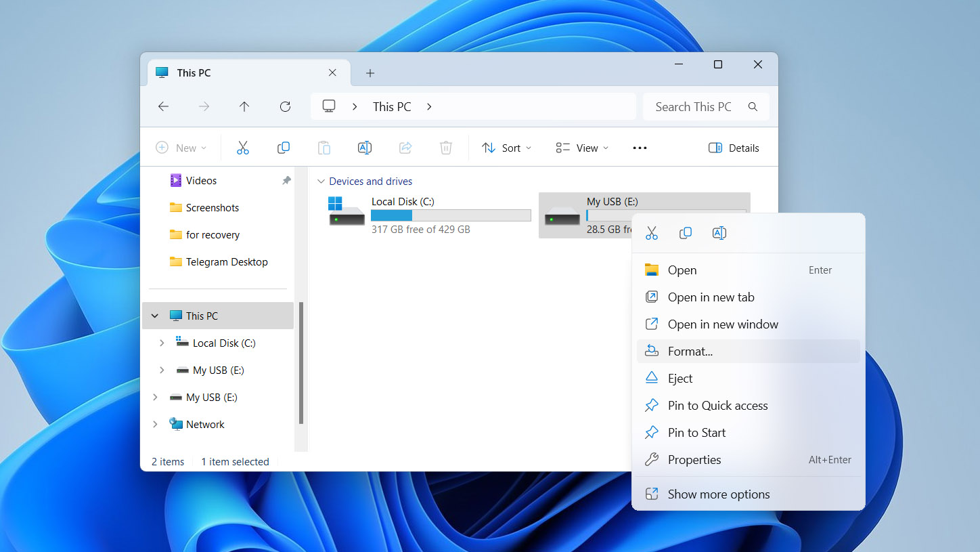Screen dimensions: 980x552
Task: Collapse the Devices and drives group
Action: point(321,182)
